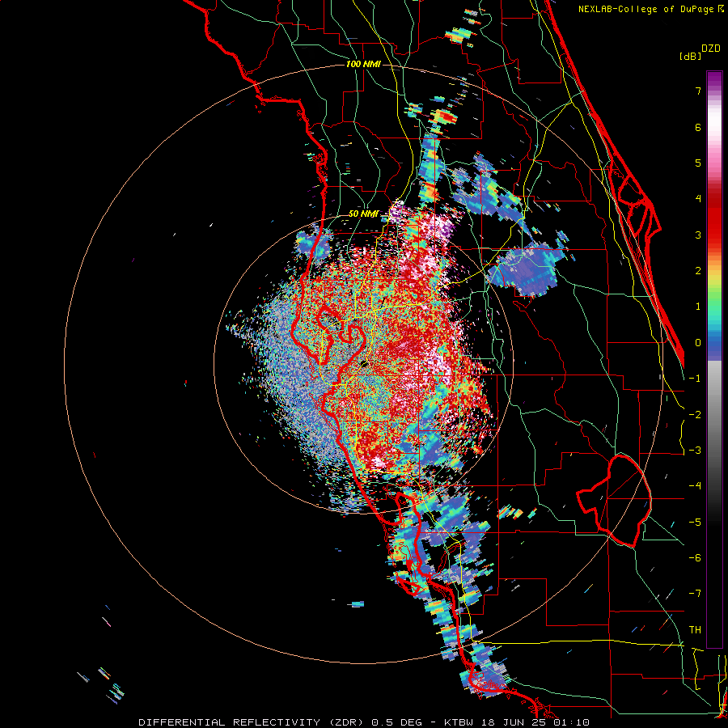Click the 7 value on the dB scale
Image resolution: width=728 pixels, height=728 pixels.
point(698,91)
